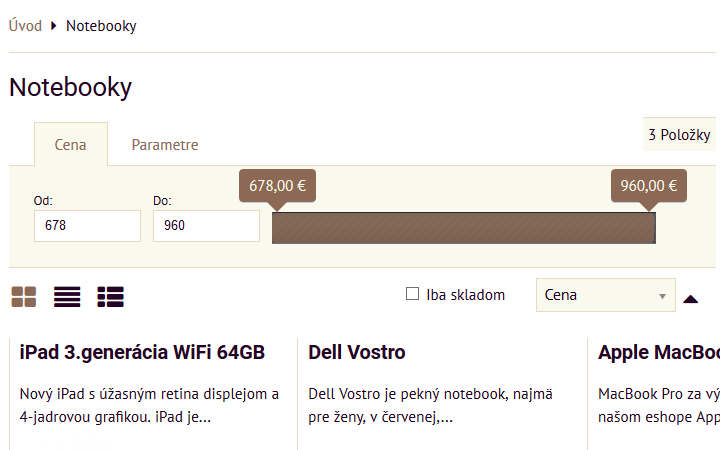
Task: Select the Cena filter tab
Action: 70,144
